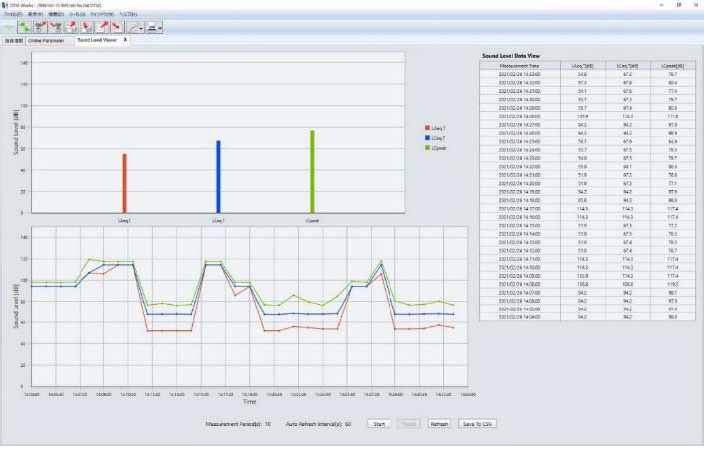
Task: Click the Save To CSV button
Action: click(x=476, y=424)
